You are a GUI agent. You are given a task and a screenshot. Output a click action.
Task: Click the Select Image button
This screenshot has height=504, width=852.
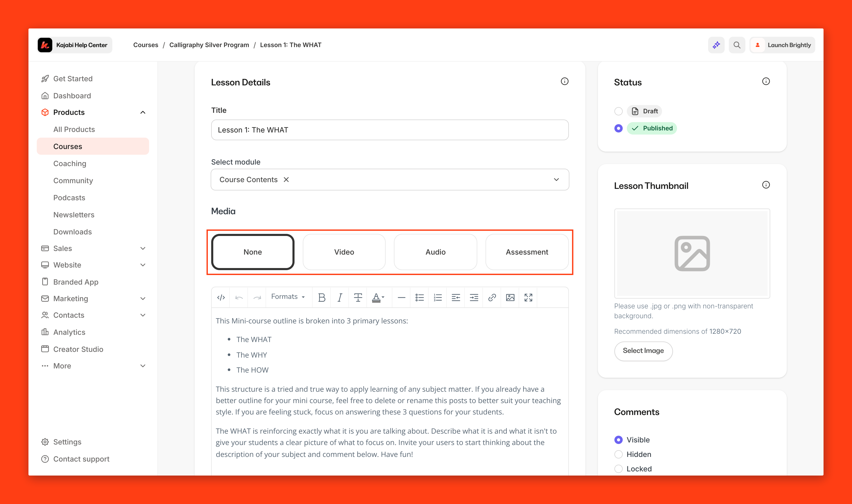pos(643,351)
